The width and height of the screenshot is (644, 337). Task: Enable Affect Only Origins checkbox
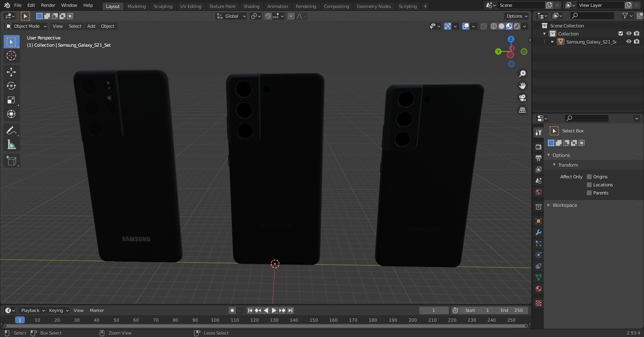coord(589,177)
